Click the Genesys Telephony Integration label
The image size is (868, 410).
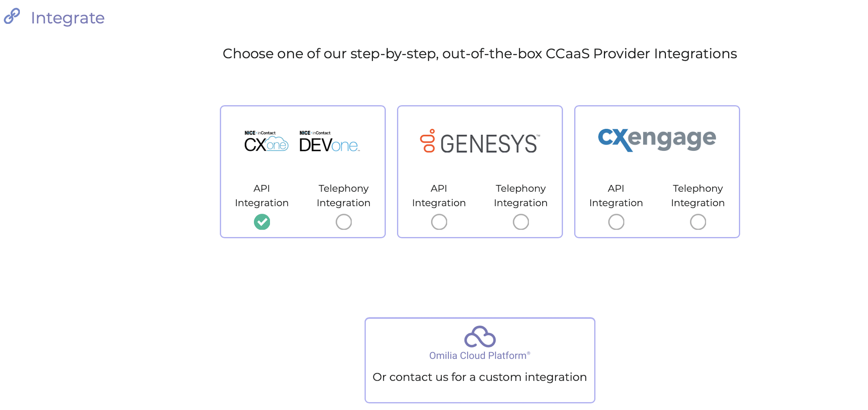coord(521,196)
